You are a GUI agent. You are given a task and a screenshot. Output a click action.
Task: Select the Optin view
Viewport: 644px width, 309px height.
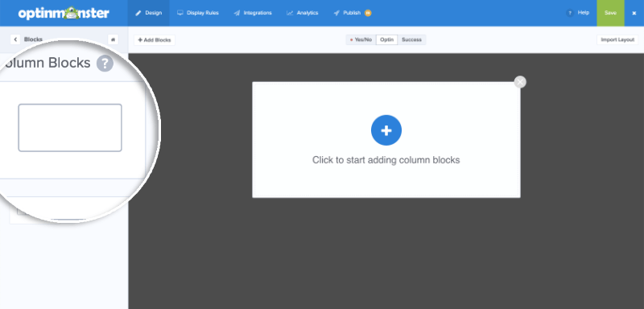click(x=387, y=39)
